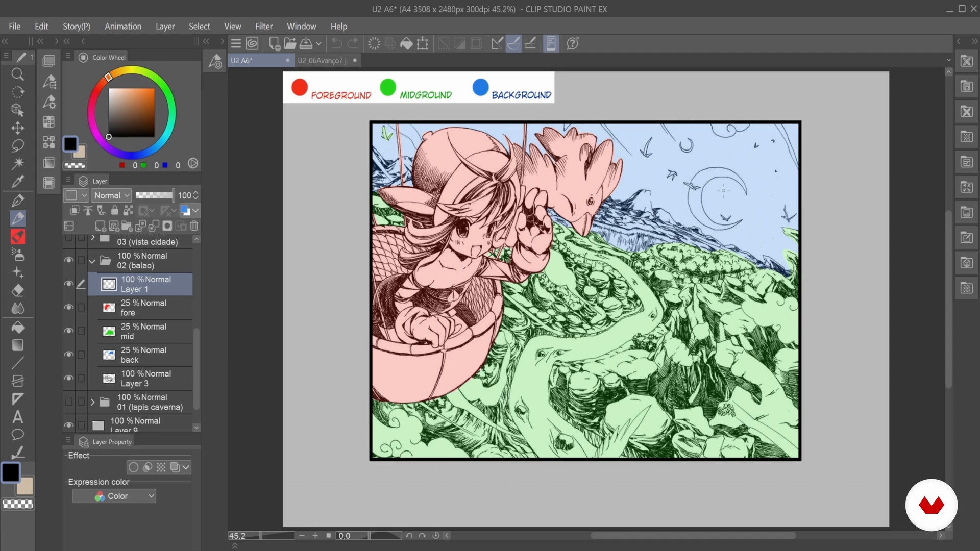
Task: Click zoom out minus button
Action: (x=302, y=535)
